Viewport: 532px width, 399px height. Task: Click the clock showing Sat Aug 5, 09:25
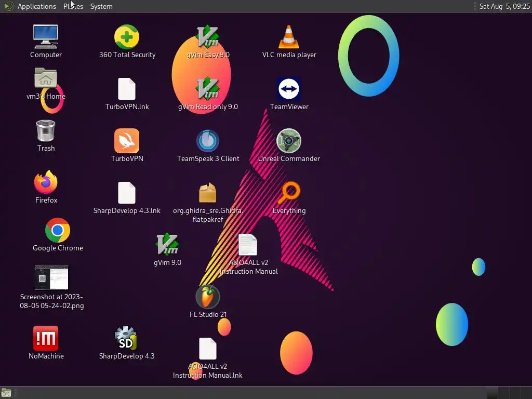point(504,6)
